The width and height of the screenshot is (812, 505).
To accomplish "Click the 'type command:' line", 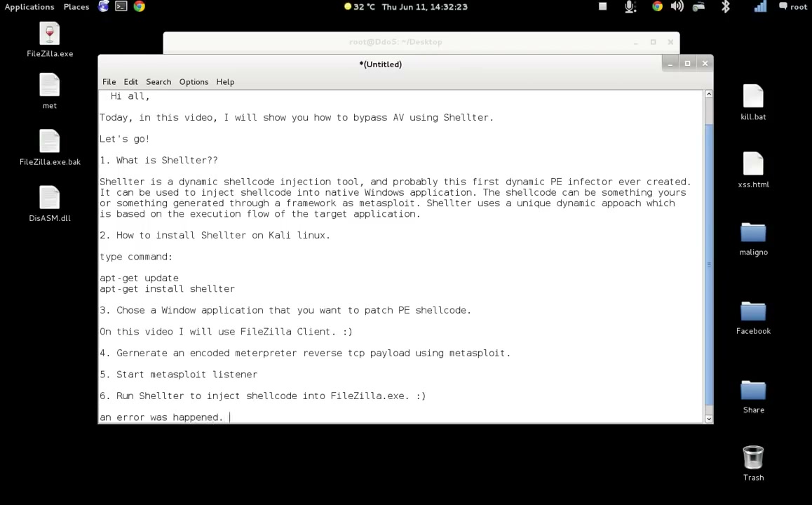I will [x=135, y=257].
